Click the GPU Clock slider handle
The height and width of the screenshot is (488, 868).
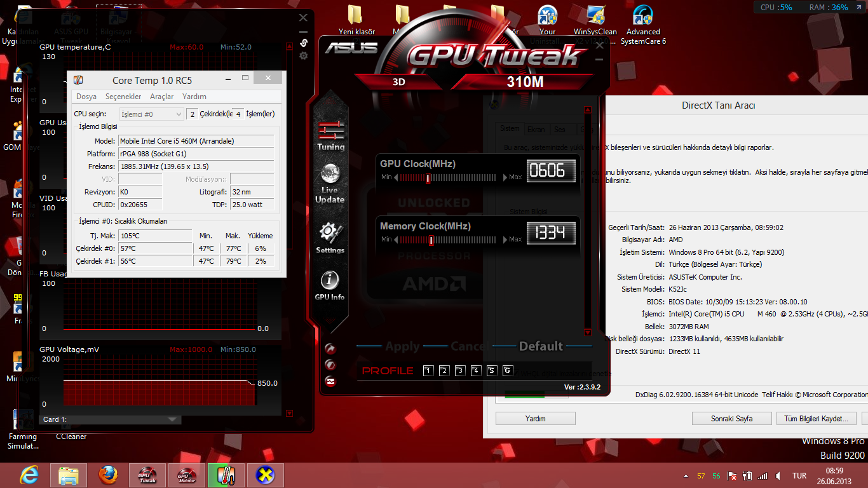pos(428,178)
